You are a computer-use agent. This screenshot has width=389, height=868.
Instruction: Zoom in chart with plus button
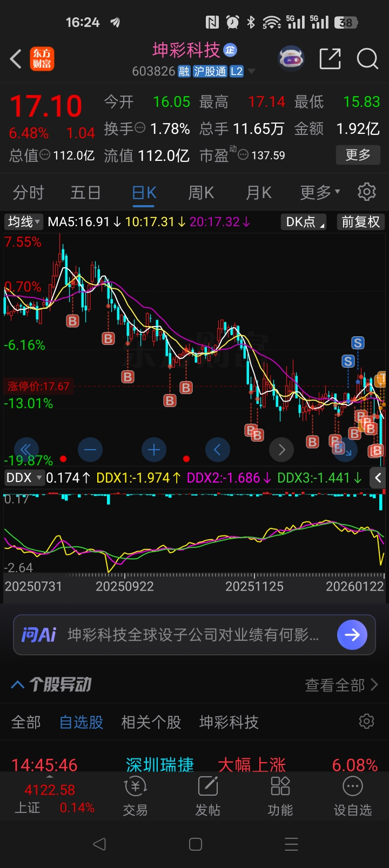[x=154, y=449]
